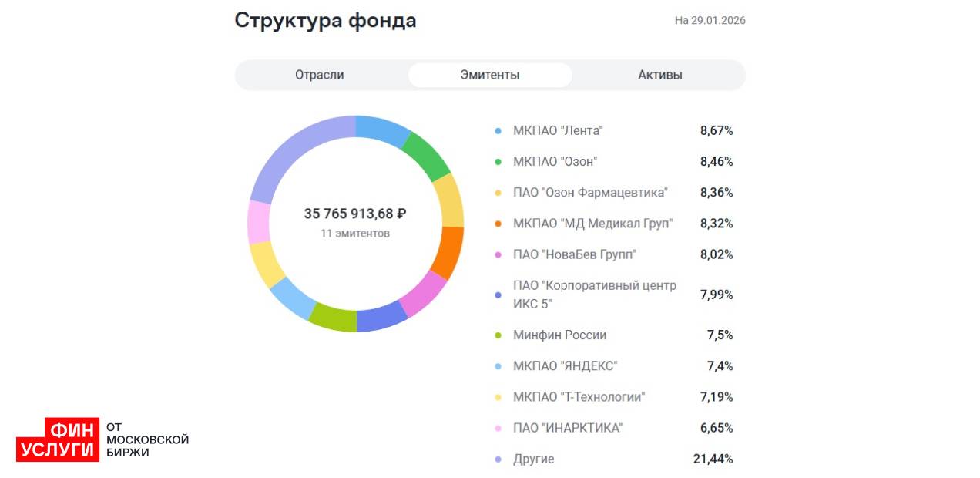Screen dimensions: 980x478
Task: Click МКПАО "Т-Технологии" legend label
Action: 579,397
